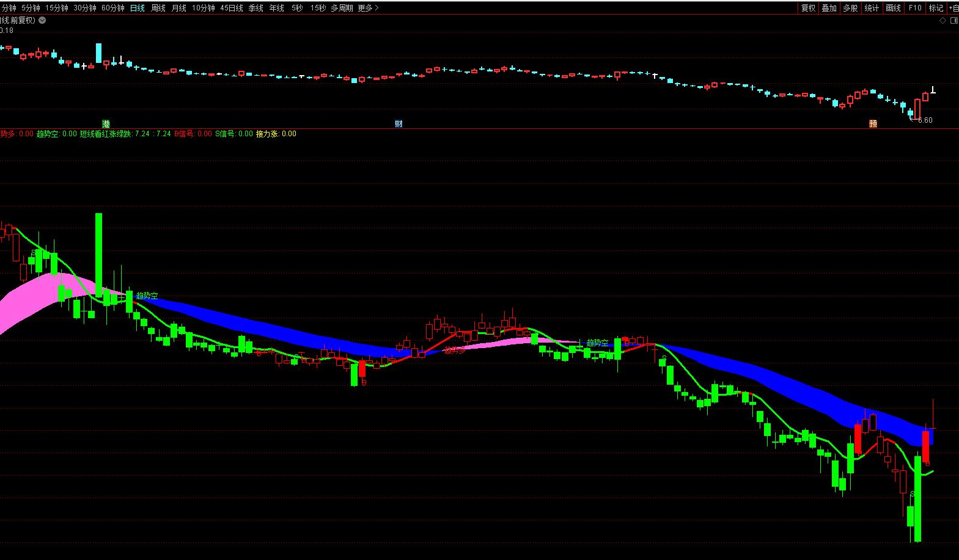The width and height of the screenshot is (959, 560).
Task: Toggle 叠加 overlay comparison
Action: (829, 8)
